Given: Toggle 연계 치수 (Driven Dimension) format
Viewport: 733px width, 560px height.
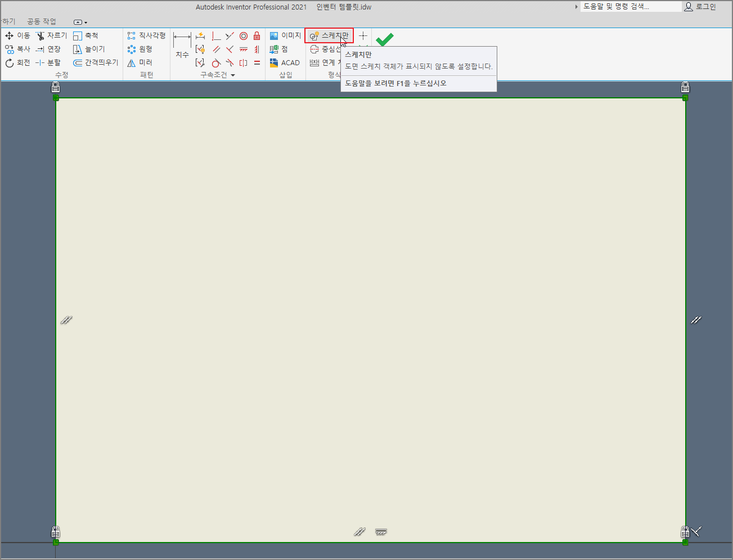Looking at the screenshot, I should tap(325, 62).
